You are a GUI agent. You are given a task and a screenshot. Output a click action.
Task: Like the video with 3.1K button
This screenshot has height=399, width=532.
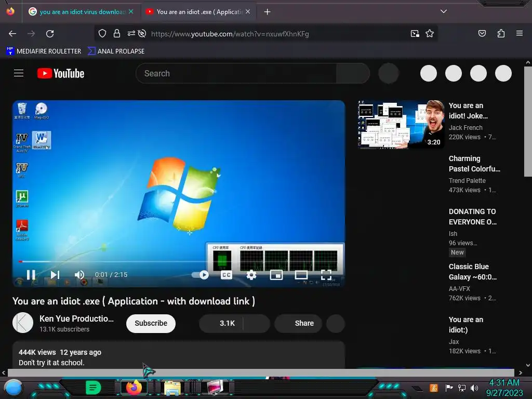pos(221,323)
